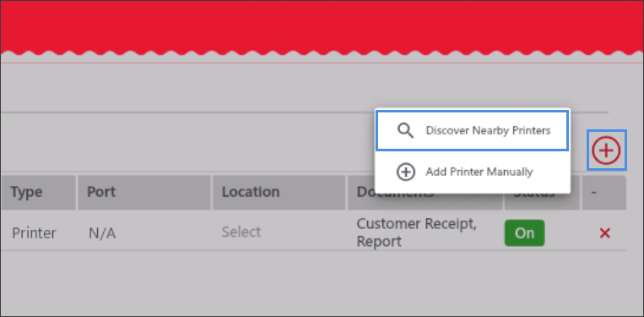This screenshot has width=644, height=317.
Task: Click the circled plus icon beside Add Printer Manually
Action: [x=406, y=172]
